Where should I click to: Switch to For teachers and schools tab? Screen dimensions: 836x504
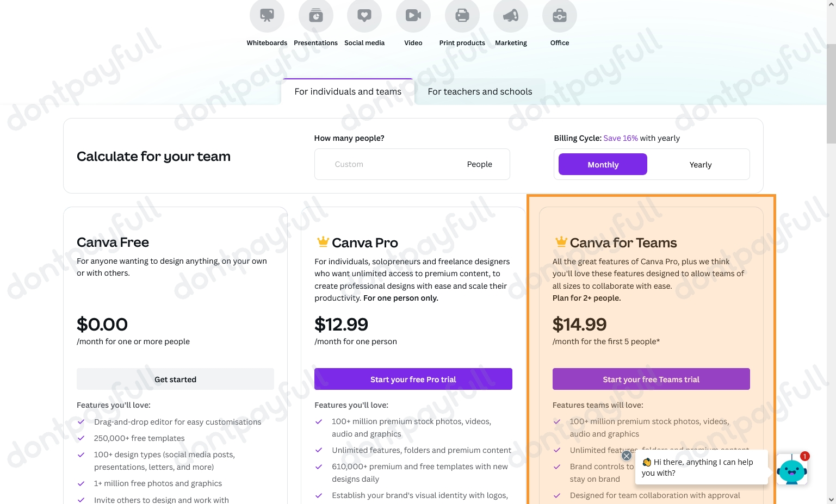480,91
